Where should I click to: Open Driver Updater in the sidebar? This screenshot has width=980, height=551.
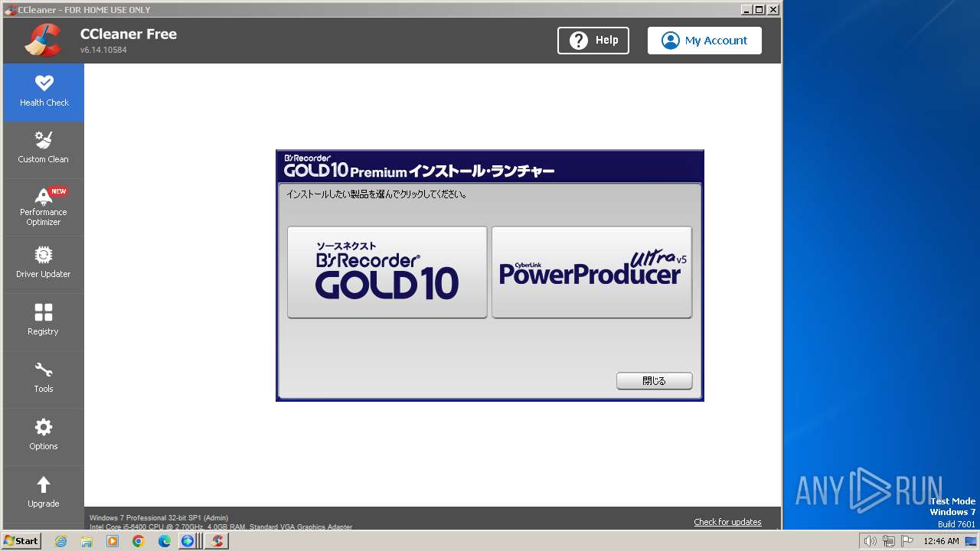44,265
